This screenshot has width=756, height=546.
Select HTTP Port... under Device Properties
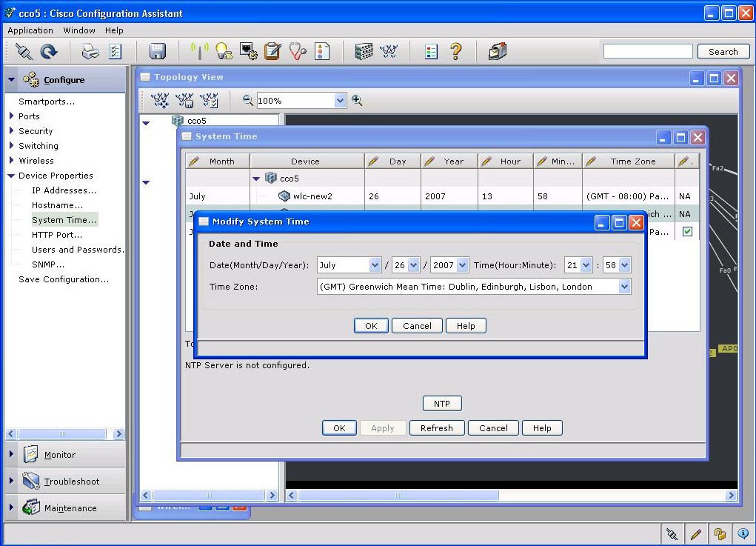[x=57, y=235]
